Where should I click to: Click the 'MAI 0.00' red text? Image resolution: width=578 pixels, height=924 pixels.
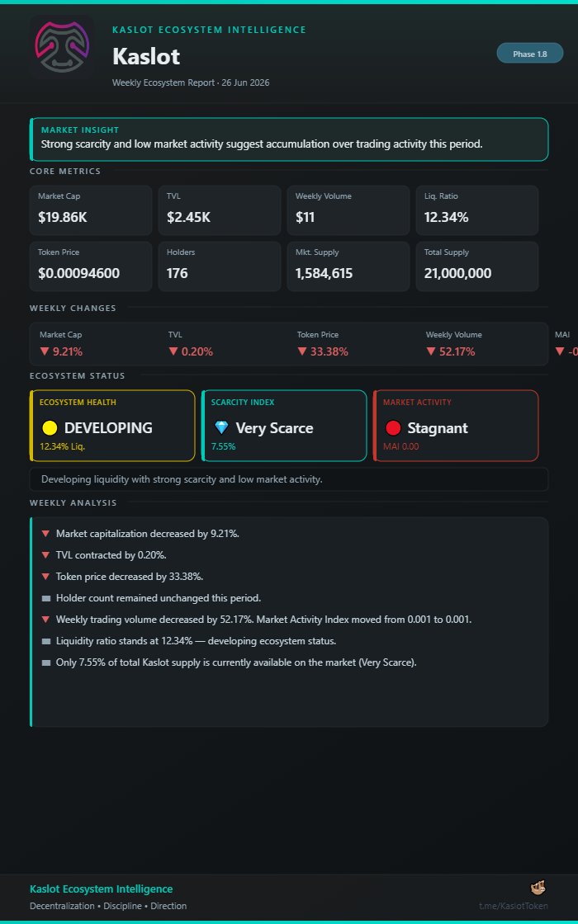[x=400, y=446]
